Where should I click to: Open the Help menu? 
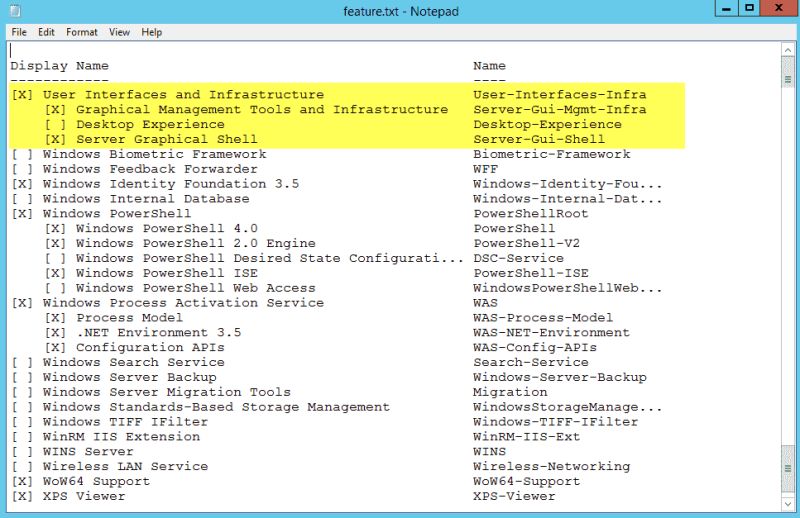[152, 32]
